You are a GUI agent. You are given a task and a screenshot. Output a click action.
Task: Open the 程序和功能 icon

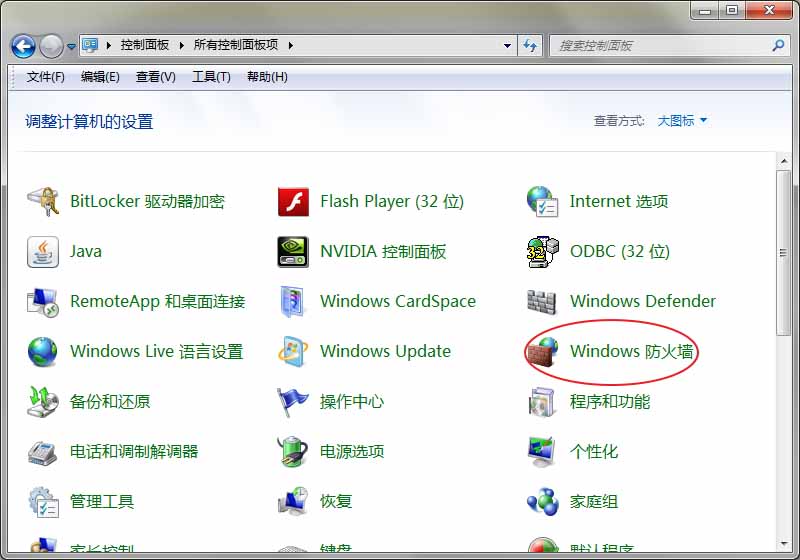click(x=542, y=401)
